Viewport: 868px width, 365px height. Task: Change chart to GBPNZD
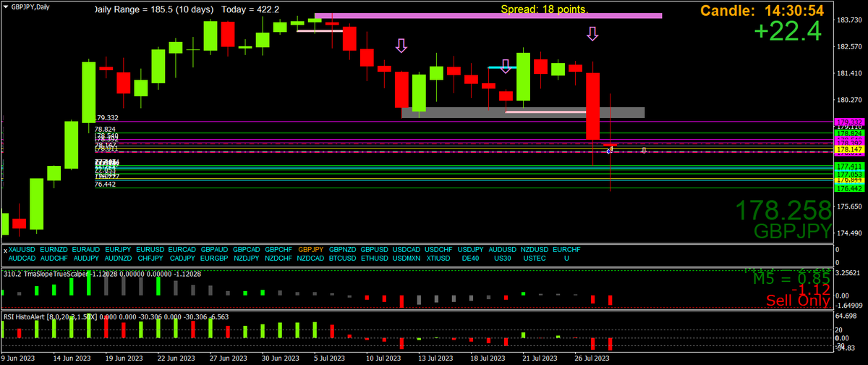[343, 249]
